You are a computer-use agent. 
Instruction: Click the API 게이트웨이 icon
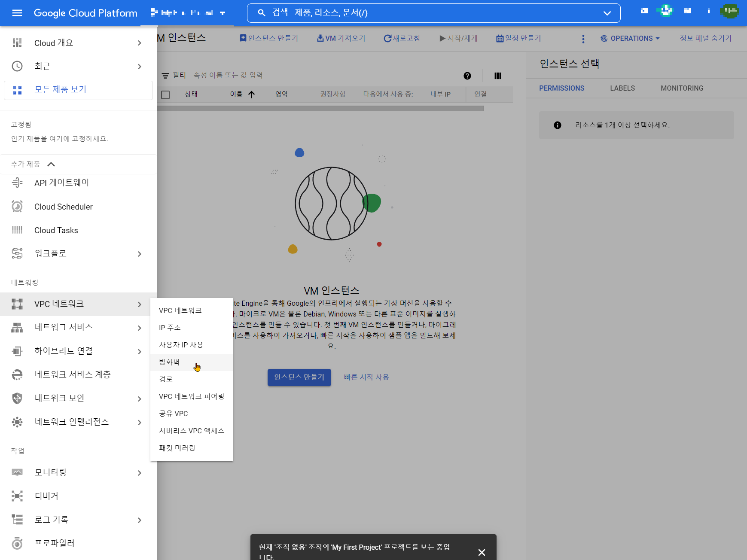pos(17,183)
